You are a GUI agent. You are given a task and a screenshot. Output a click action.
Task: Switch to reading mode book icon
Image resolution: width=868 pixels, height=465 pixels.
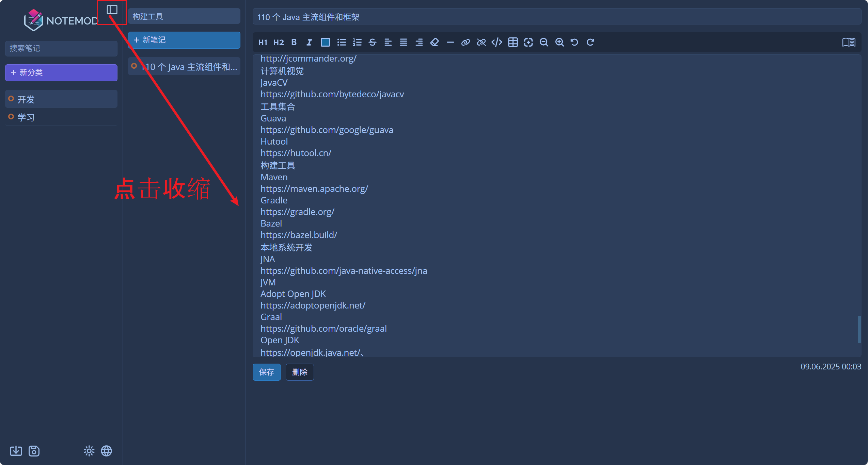(849, 42)
